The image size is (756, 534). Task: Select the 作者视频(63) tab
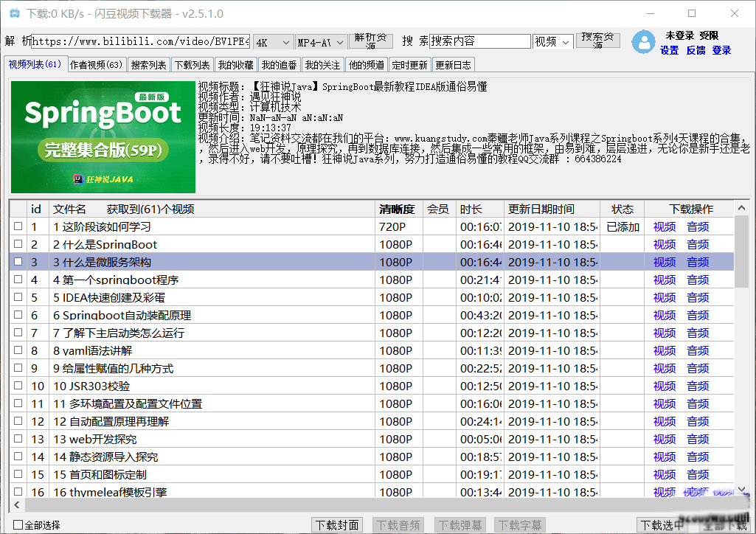tap(97, 65)
